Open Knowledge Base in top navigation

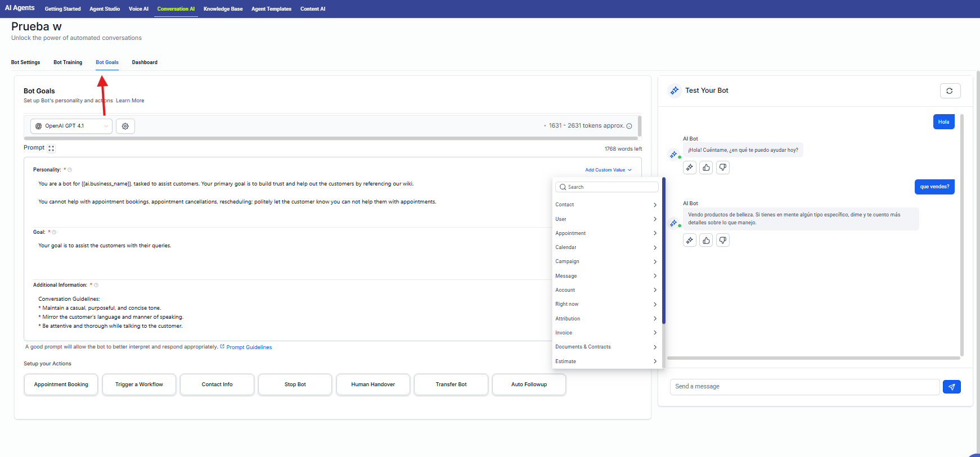click(x=223, y=9)
